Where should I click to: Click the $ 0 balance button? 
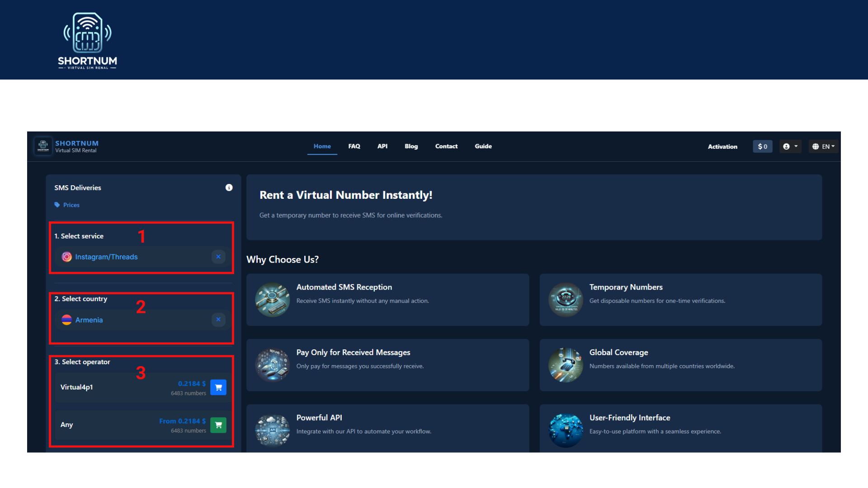pos(762,146)
